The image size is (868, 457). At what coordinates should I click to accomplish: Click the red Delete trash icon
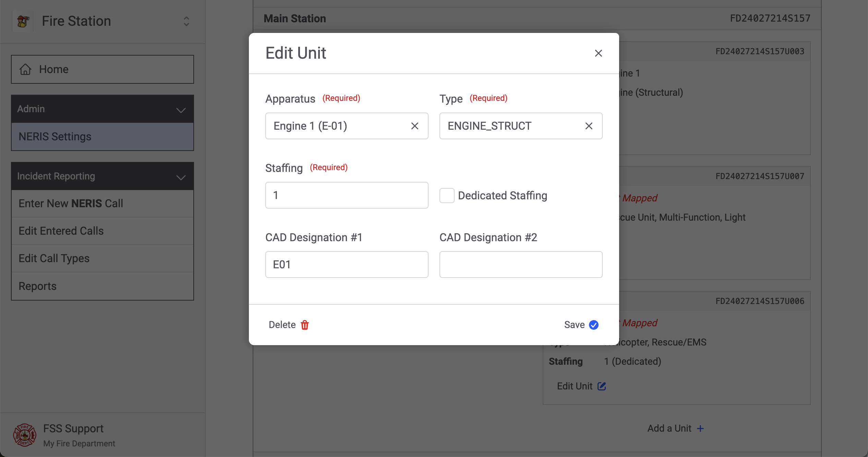point(305,325)
